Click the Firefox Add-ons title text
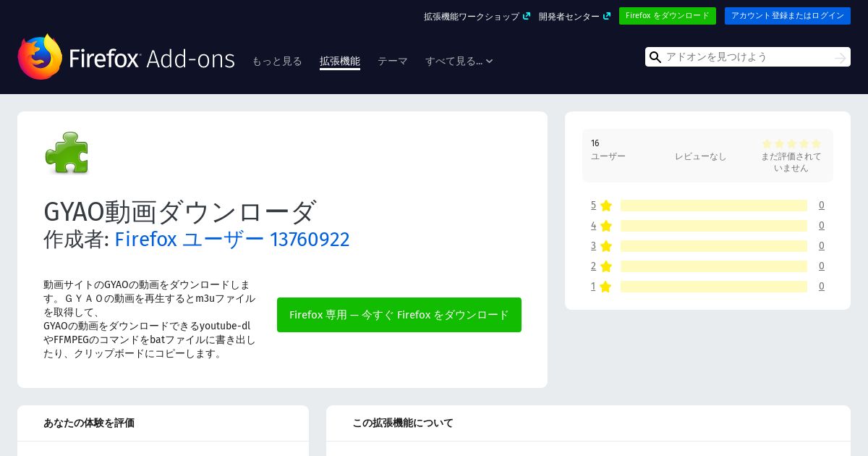The image size is (868, 456). [152, 59]
